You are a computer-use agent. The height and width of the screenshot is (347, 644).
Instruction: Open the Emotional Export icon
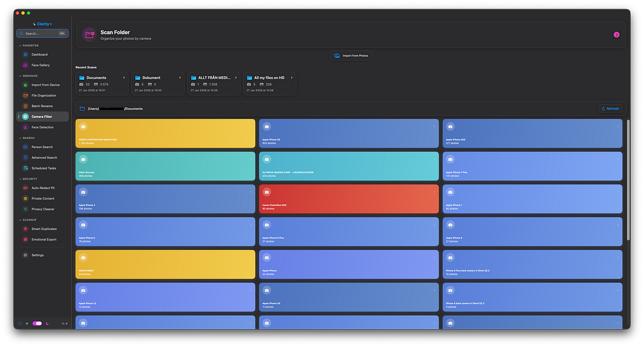point(25,240)
